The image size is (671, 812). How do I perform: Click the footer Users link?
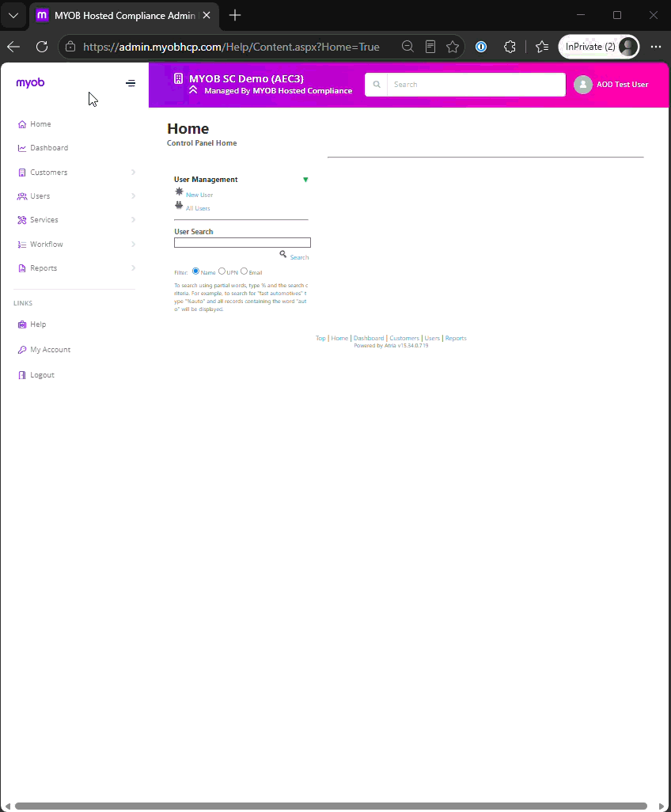(x=432, y=338)
